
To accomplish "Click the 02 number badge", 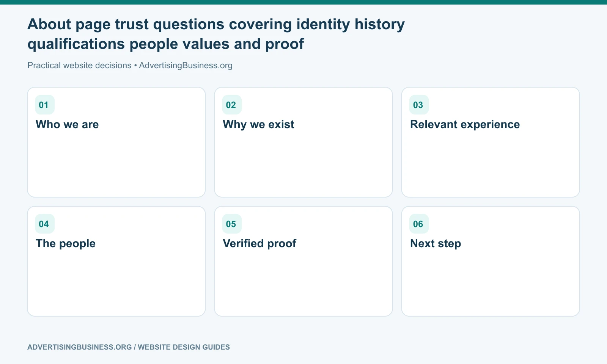I will pyautogui.click(x=232, y=105).
